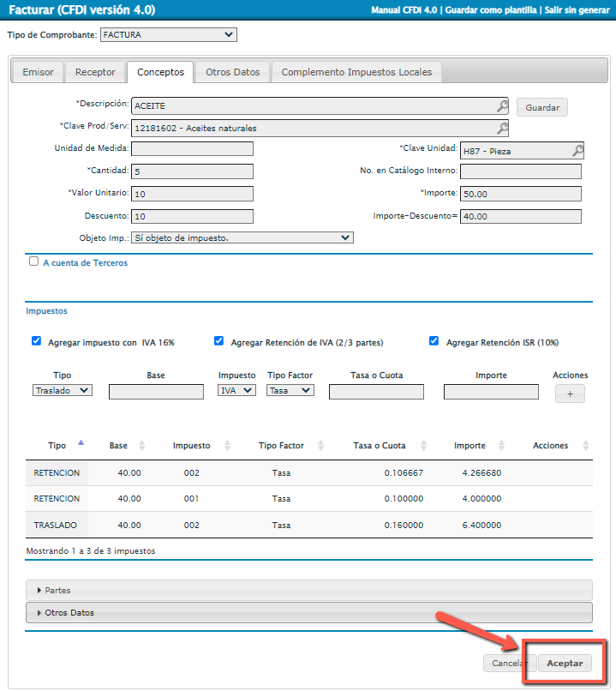Click the search magnifier in Descripción field
The image size is (616, 691).
pos(502,106)
